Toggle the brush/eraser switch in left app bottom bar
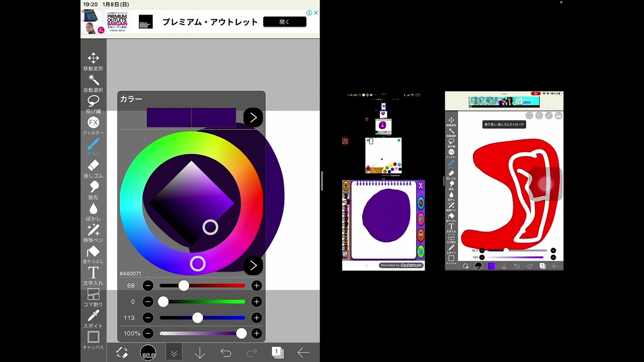The height and width of the screenshot is (362, 644). click(122, 353)
